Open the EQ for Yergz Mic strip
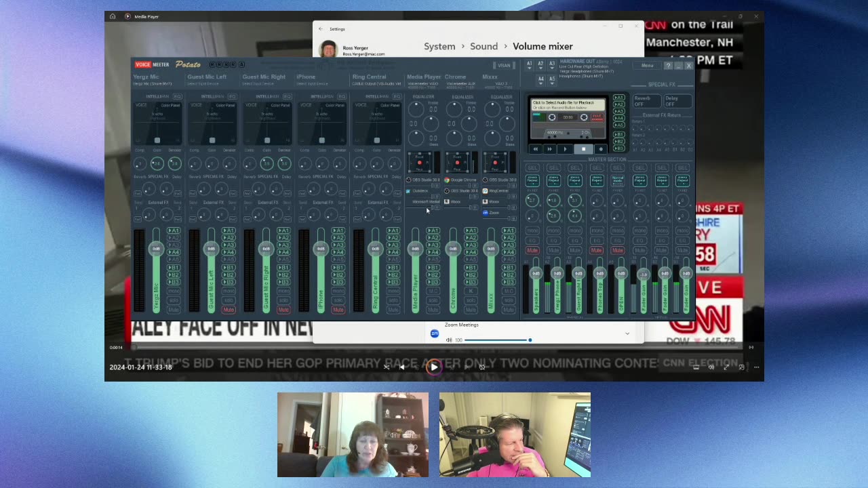Viewport: 868px width, 488px height. pos(178,97)
